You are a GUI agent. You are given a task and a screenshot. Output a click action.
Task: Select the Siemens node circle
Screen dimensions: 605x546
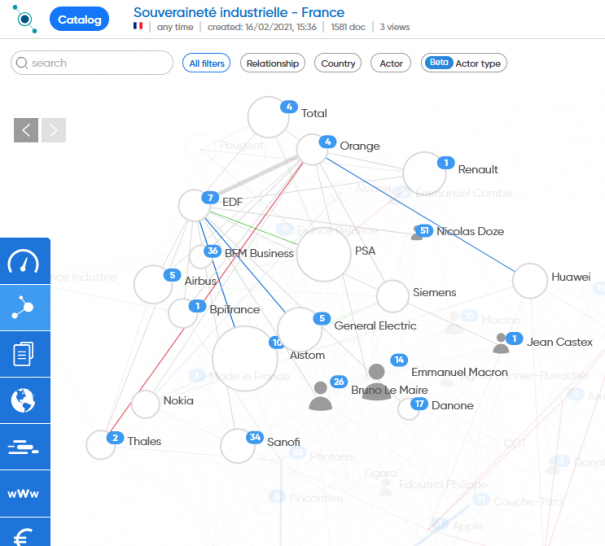(393, 296)
